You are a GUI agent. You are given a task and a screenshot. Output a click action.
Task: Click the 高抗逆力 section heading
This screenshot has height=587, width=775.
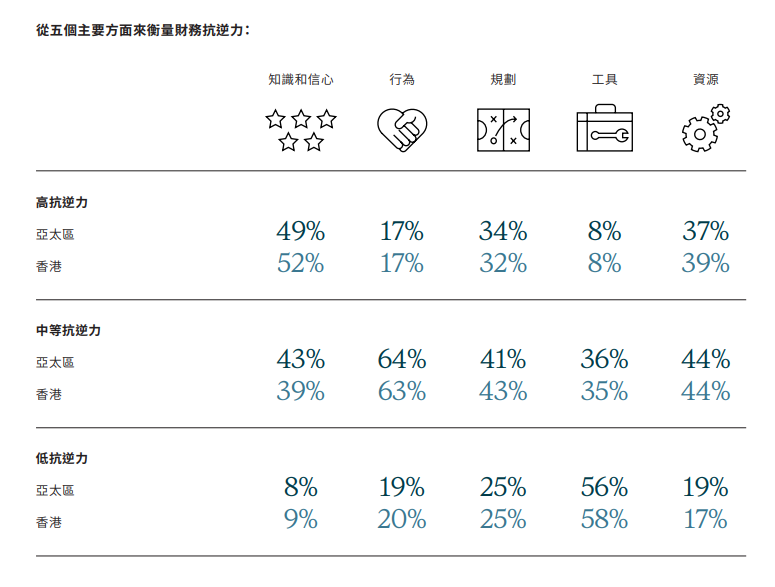(62, 202)
